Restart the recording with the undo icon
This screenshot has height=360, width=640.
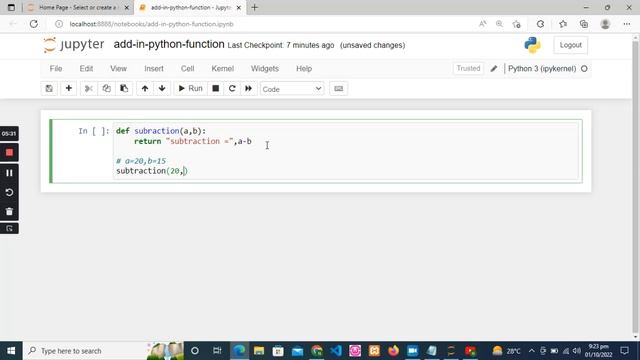9,192
